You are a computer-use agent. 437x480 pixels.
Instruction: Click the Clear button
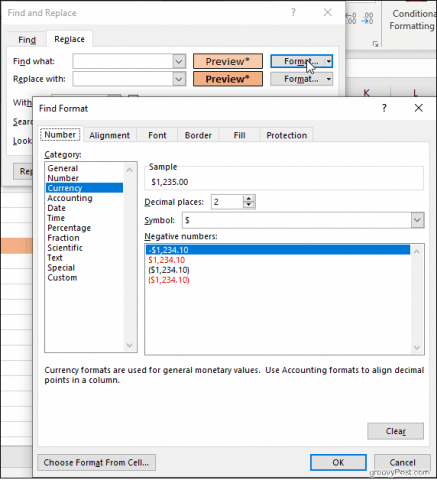(x=395, y=431)
